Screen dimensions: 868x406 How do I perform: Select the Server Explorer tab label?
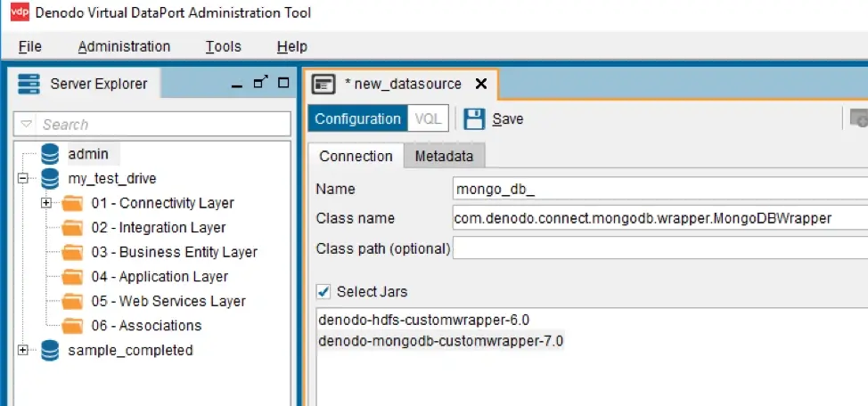99,84
